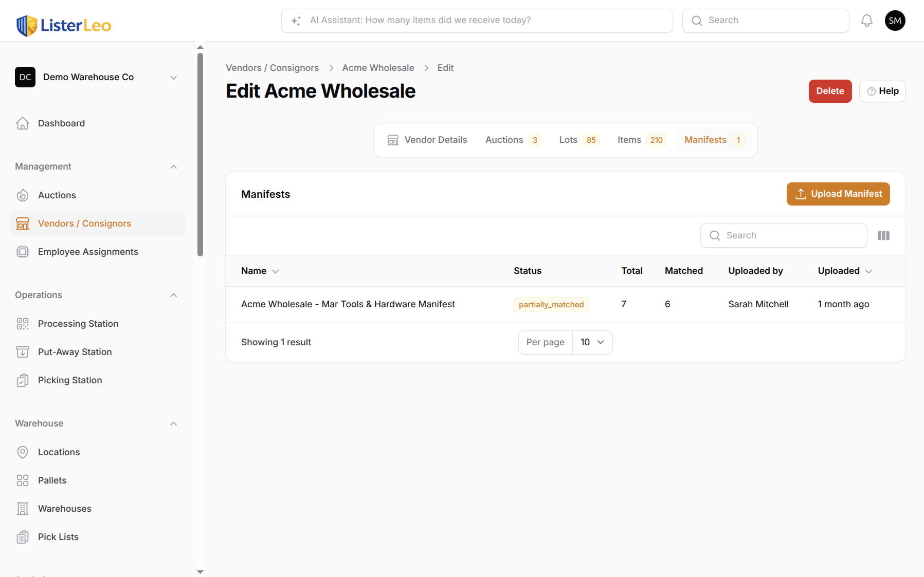Open notifications bell
The width and height of the screenshot is (924, 577).
(x=867, y=21)
